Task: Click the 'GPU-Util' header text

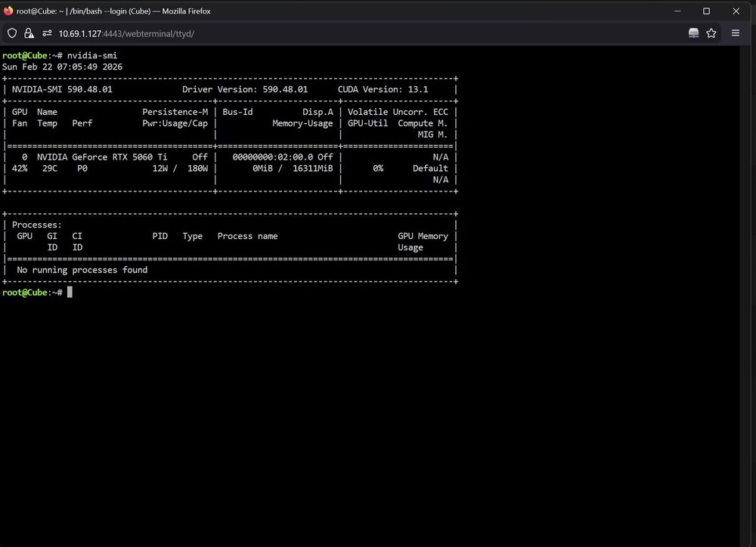Action: point(368,123)
